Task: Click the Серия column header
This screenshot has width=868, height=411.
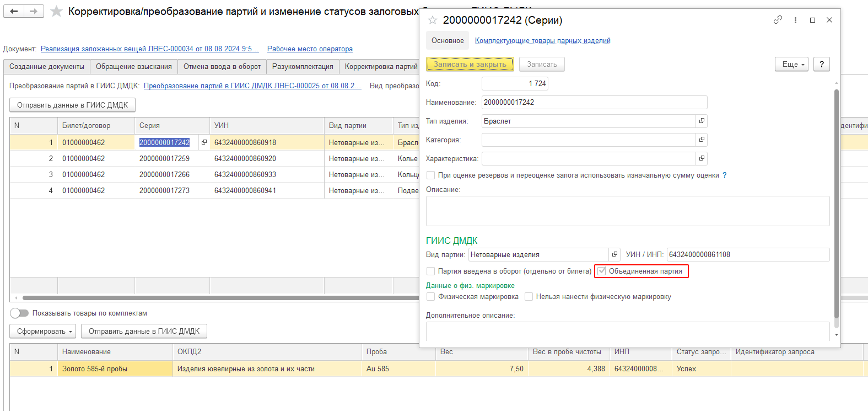Action: point(172,125)
